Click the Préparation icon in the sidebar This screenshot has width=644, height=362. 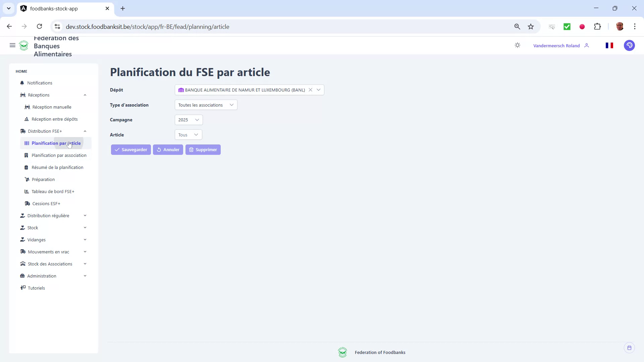point(27,179)
